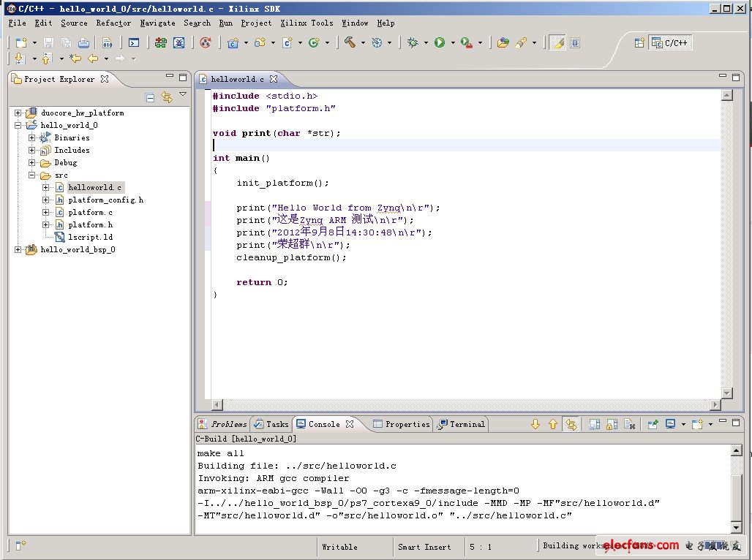Click the Debug (bug) toolbar icon

point(413,43)
